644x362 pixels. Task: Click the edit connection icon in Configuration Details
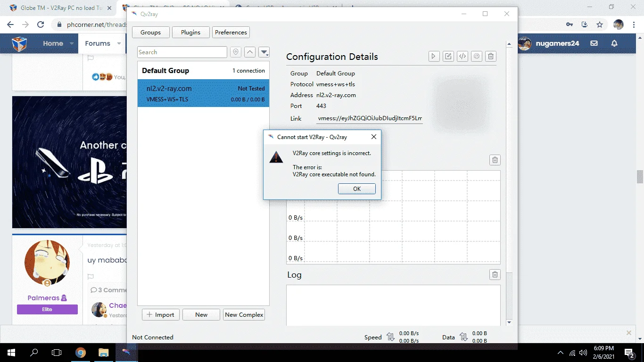click(x=448, y=57)
